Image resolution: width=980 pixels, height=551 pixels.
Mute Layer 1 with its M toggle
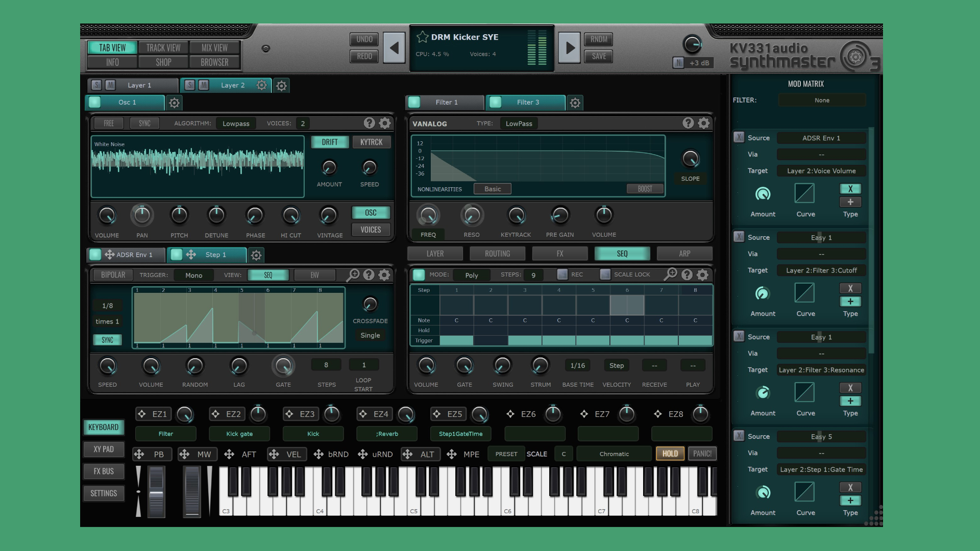coord(110,85)
